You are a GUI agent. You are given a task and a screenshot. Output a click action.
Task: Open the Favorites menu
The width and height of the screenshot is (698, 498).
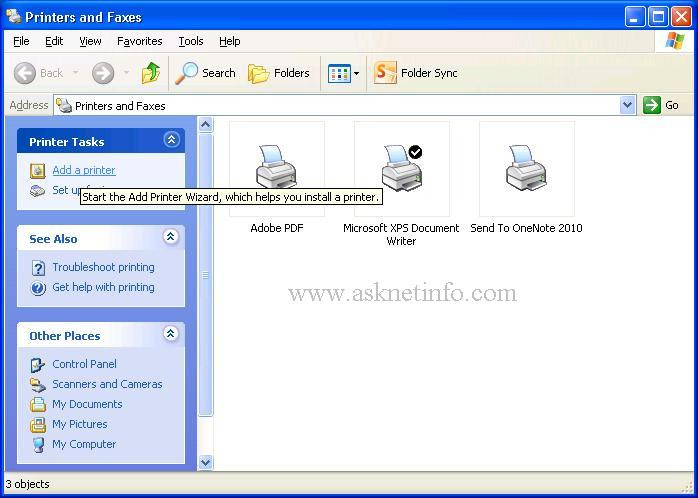point(139,41)
